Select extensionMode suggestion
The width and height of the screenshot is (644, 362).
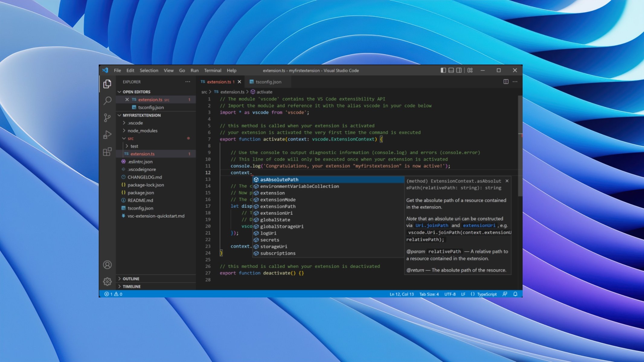coord(328,200)
